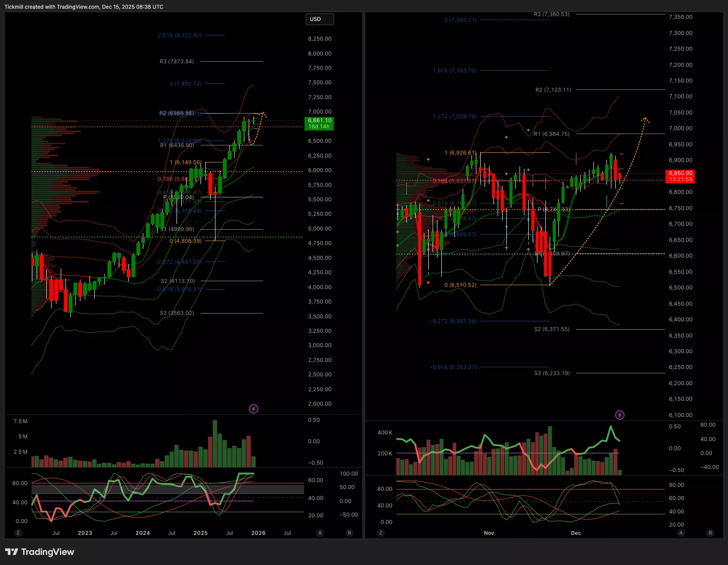Toggle the B scale button on left chart

[x=349, y=533]
